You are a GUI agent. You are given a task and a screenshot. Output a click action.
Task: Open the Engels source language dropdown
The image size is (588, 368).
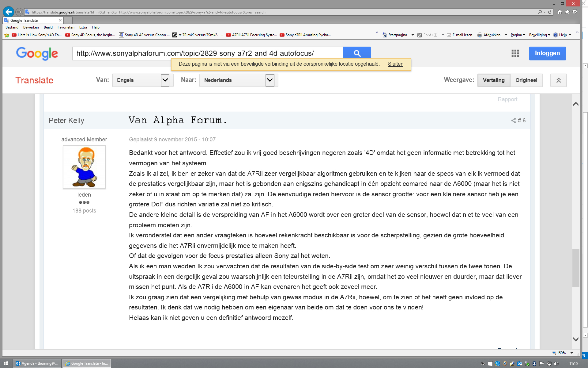click(x=165, y=80)
